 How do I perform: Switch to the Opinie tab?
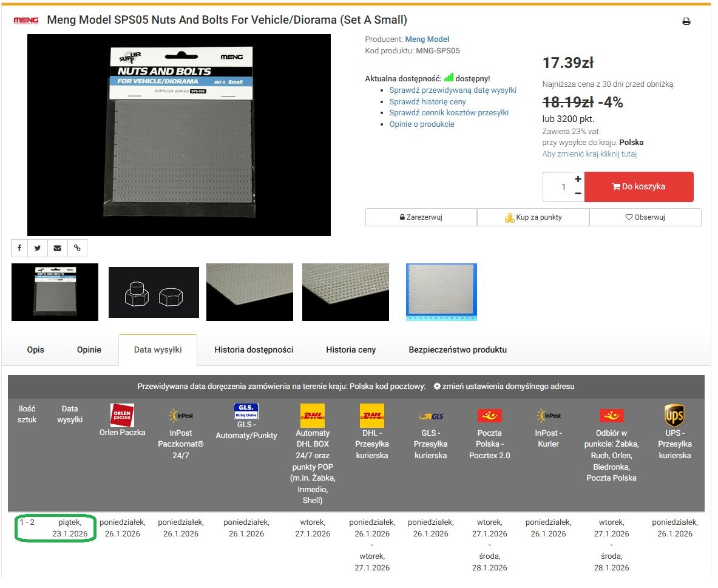pyautogui.click(x=89, y=350)
